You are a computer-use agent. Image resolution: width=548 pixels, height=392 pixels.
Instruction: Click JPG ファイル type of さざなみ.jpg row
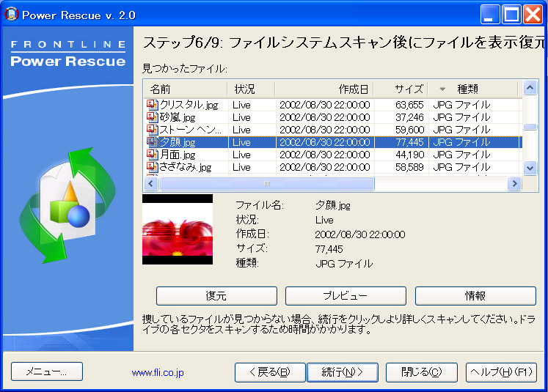(x=461, y=167)
